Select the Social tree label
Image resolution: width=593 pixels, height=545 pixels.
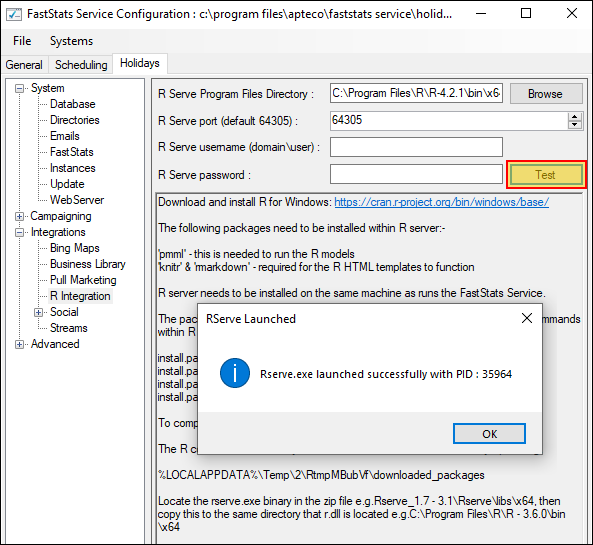tap(64, 312)
